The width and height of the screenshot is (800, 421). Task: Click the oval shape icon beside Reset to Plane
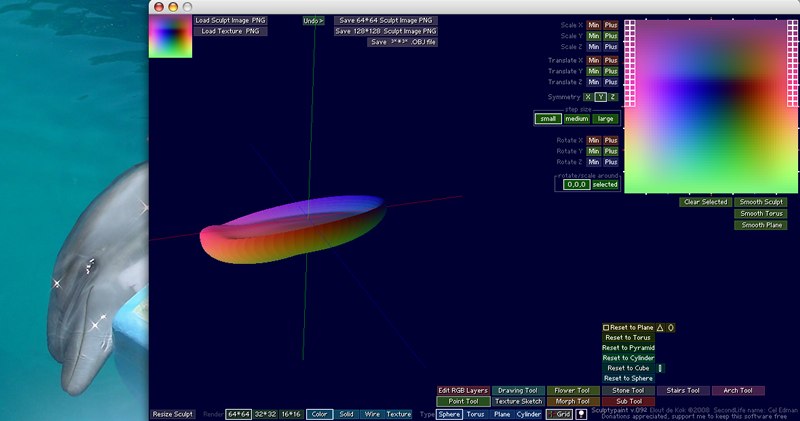click(x=670, y=328)
